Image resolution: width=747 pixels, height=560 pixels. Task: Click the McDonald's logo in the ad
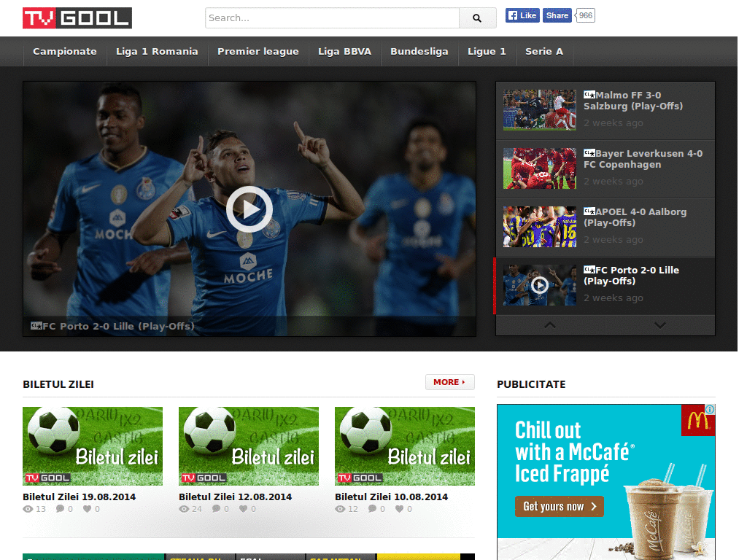click(697, 421)
